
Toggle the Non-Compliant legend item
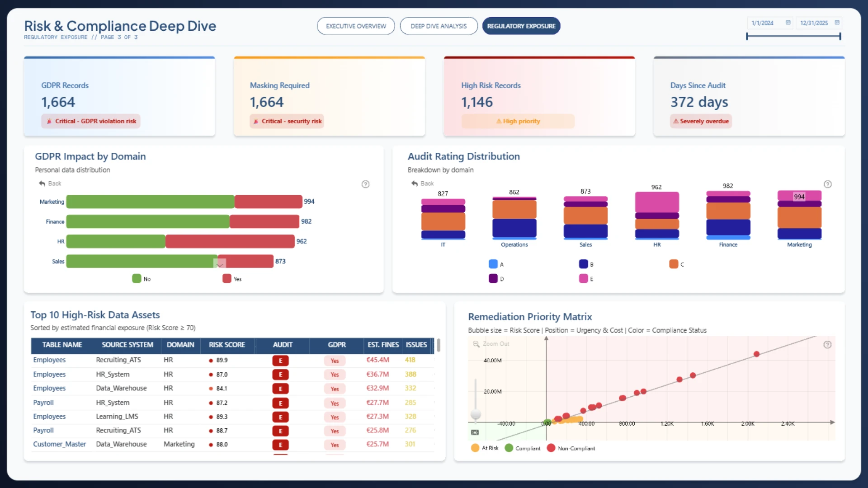click(551, 448)
